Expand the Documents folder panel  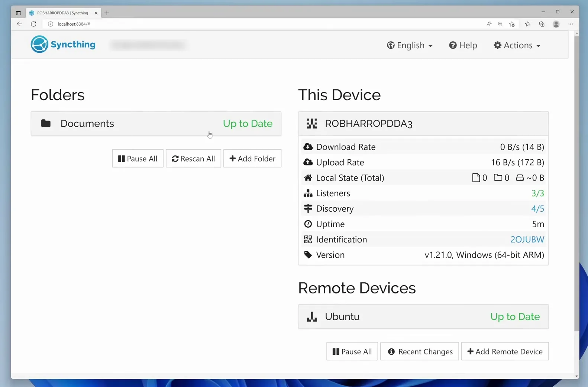156,124
